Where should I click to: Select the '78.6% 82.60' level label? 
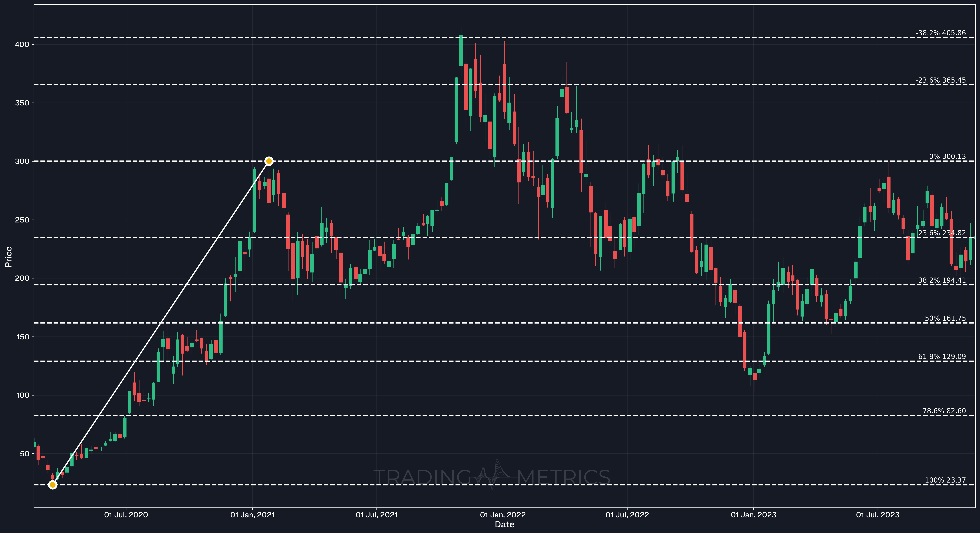tap(944, 411)
